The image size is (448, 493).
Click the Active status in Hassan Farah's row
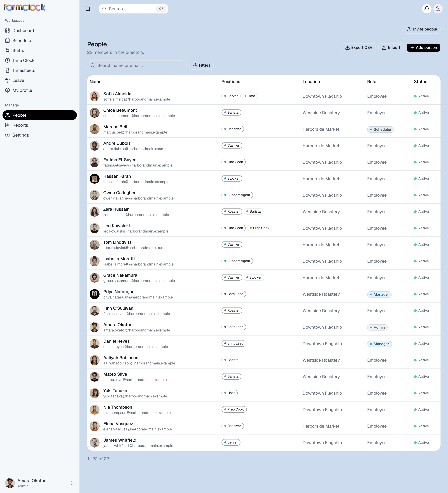[421, 179]
